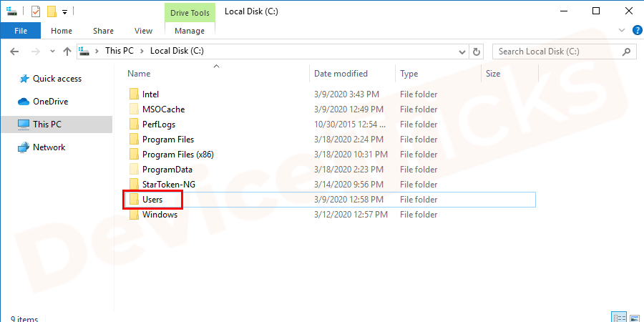Viewport: 644px width, 322px height.
Task: Go up one level with Up arrow
Action: tap(67, 52)
